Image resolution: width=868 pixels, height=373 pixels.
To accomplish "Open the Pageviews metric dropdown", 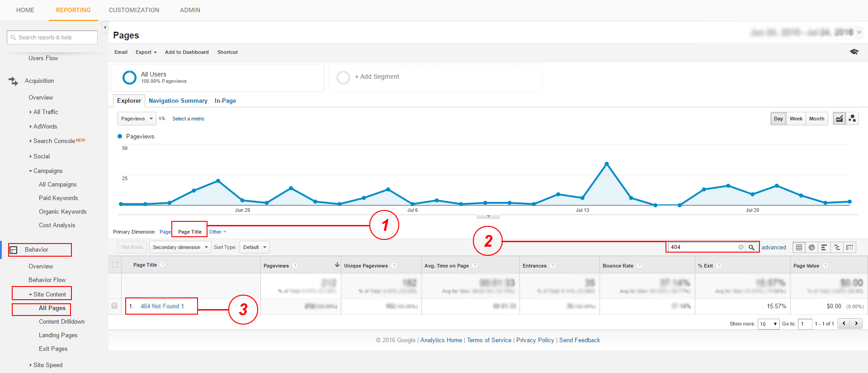I will pyautogui.click(x=137, y=119).
